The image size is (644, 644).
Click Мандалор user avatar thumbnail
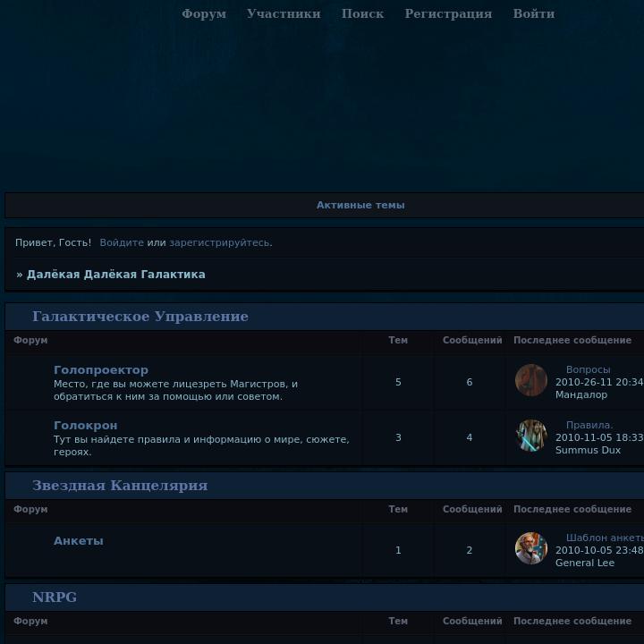pos(531,380)
